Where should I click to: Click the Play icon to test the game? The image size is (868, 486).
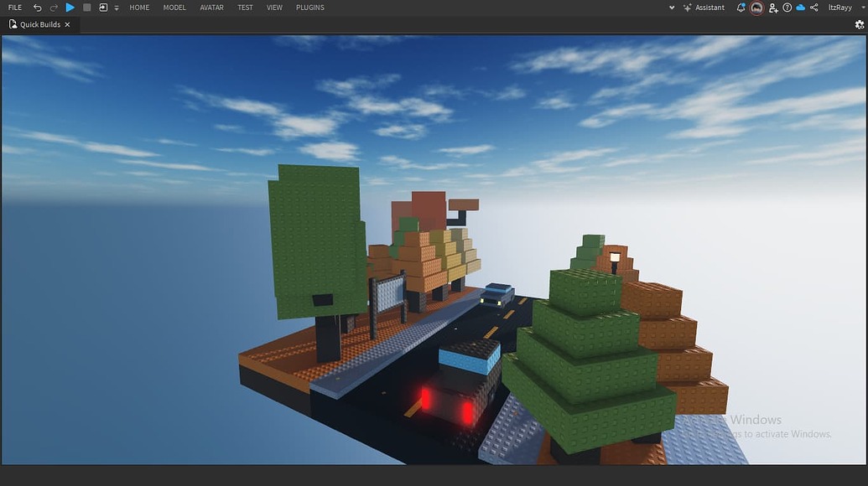click(70, 8)
